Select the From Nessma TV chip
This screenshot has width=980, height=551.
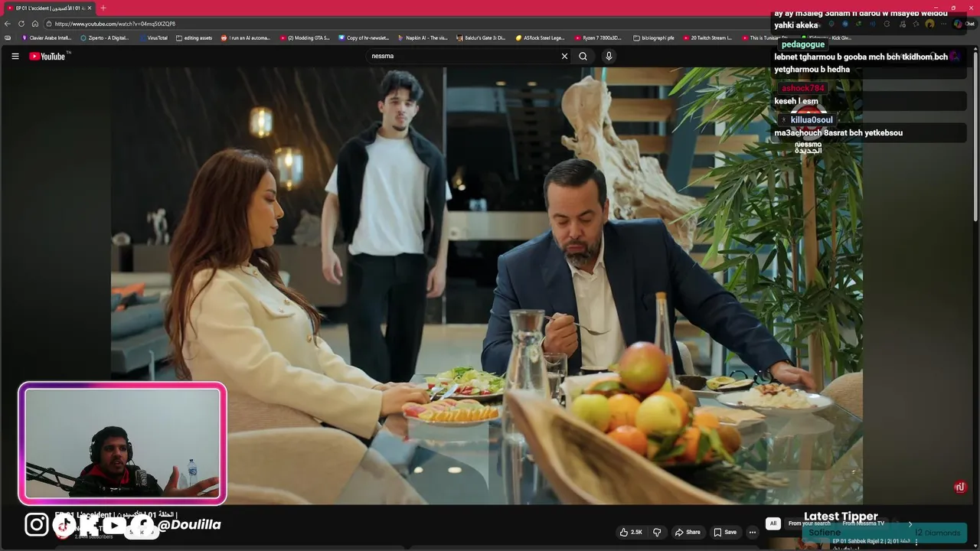pos(863,523)
